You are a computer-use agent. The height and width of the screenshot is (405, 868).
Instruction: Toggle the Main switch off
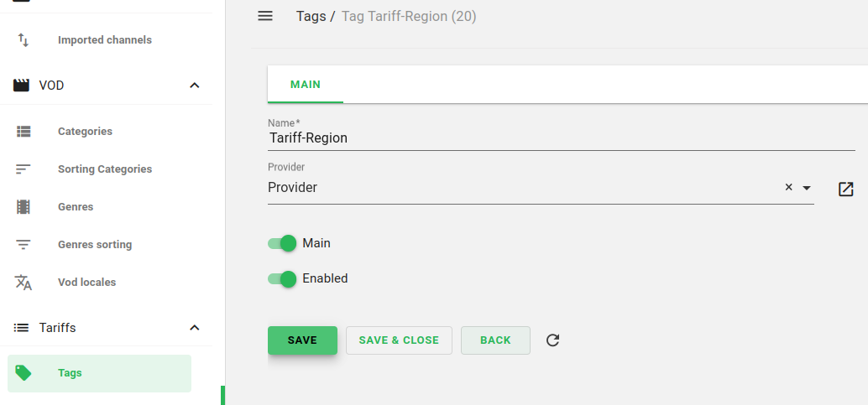coord(283,243)
